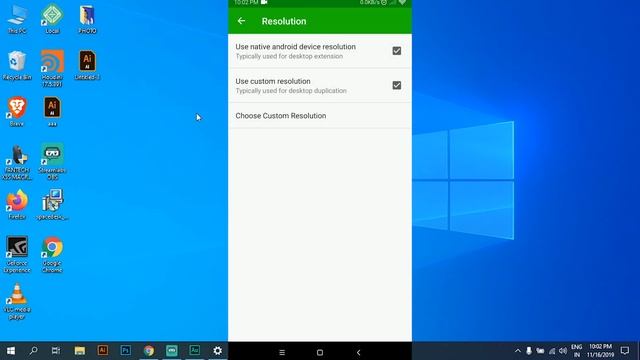Switch to Illustrator in the taskbar

[x=102, y=351]
